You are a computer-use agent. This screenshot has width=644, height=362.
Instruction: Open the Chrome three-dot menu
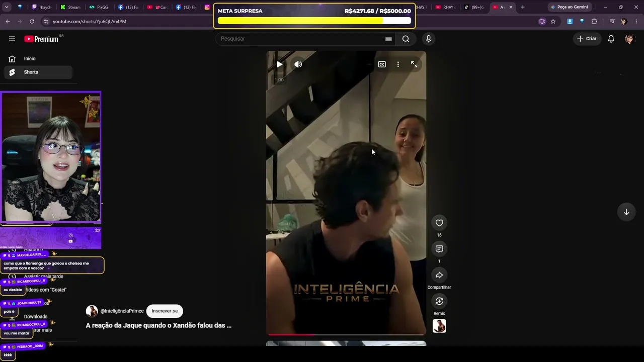click(x=636, y=22)
